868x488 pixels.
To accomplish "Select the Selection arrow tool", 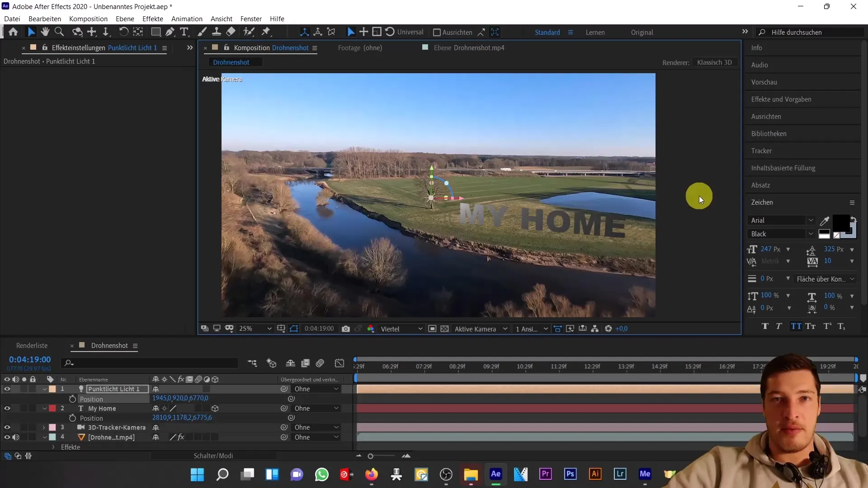I will pyautogui.click(x=31, y=32).
